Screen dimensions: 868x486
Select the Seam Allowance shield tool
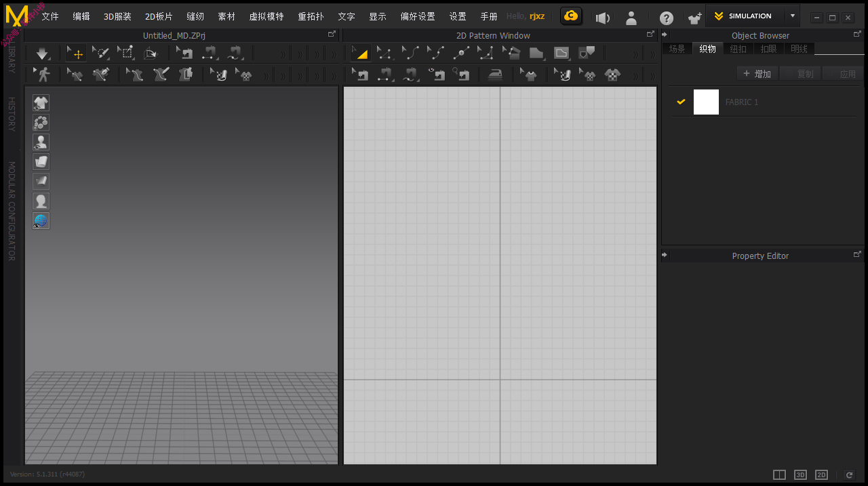click(587, 54)
